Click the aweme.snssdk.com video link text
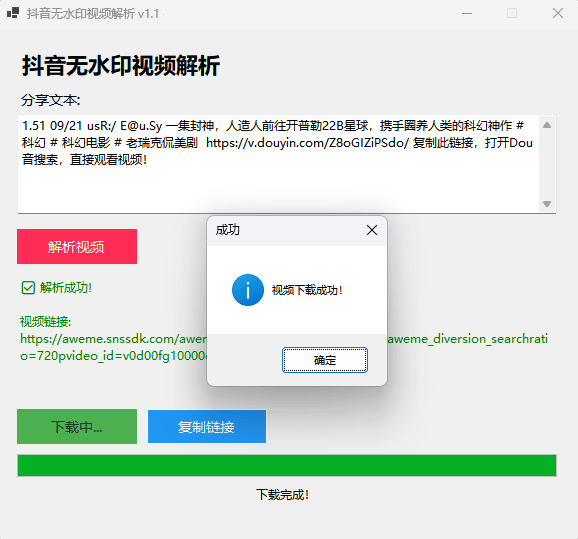Image resolution: width=578 pixels, height=539 pixels. tap(284, 347)
